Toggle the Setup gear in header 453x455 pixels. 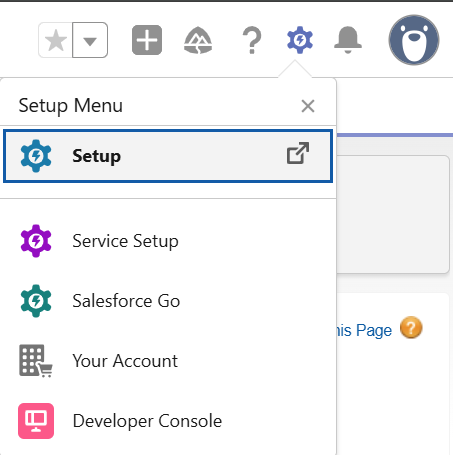300,40
